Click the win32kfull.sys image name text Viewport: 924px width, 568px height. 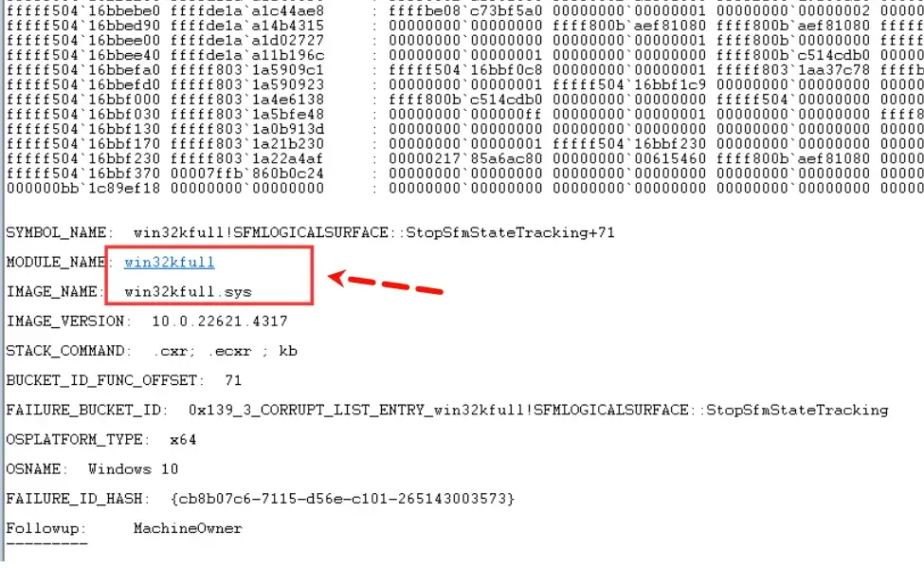(x=188, y=292)
